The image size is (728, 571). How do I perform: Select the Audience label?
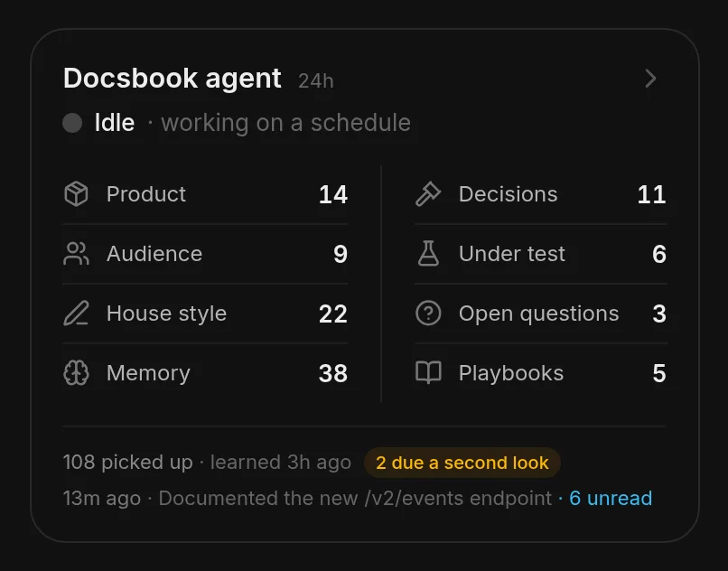[154, 254]
